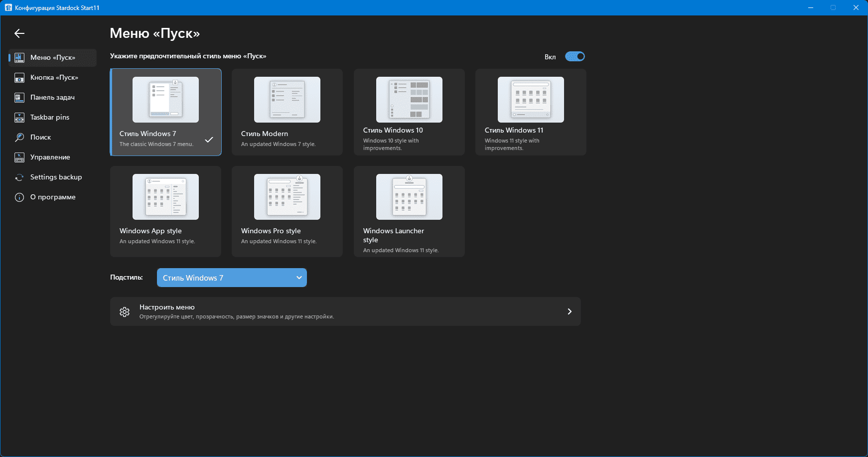Select the Стиль Windows 7 style card

click(x=165, y=112)
